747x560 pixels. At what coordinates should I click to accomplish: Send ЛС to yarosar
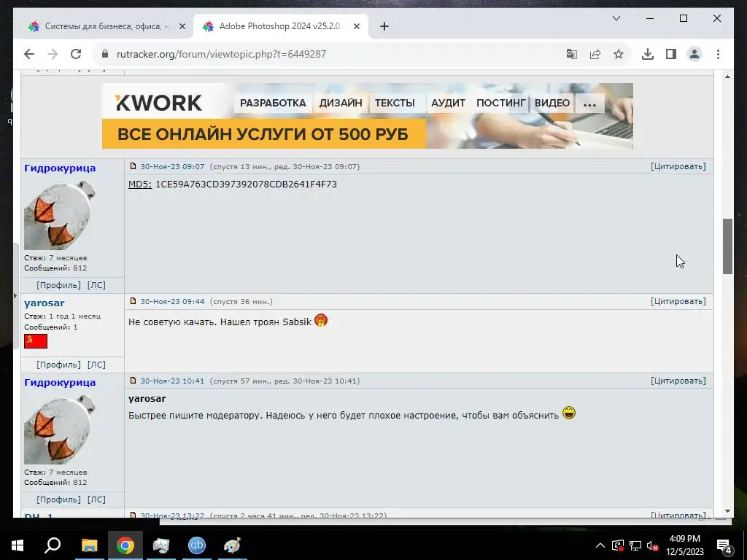(97, 365)
